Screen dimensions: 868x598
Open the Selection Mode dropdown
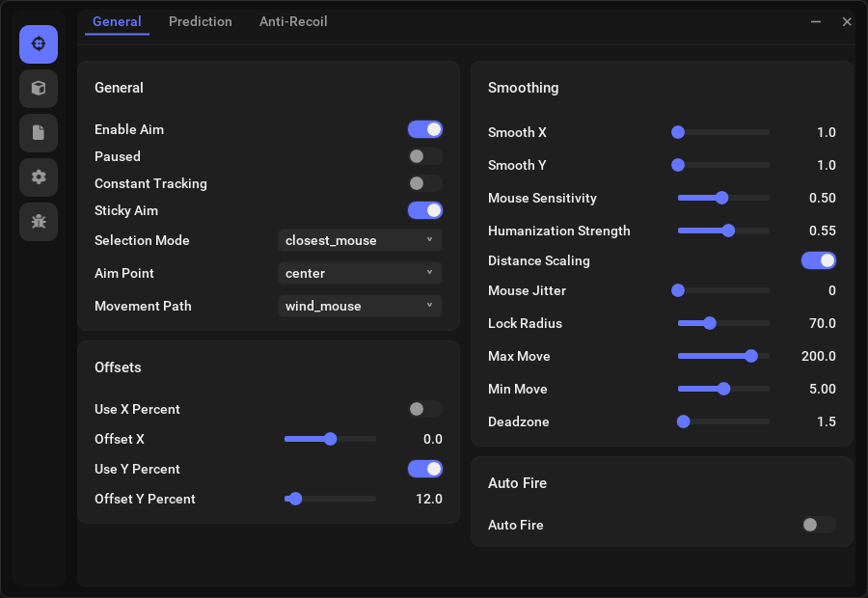tap(360, 240)
